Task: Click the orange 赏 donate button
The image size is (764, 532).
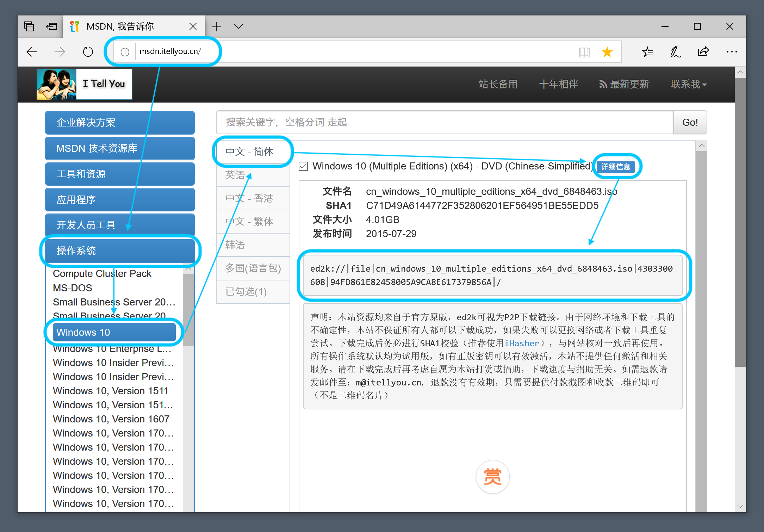Action: pyautogui.click(x=492, y=477)
